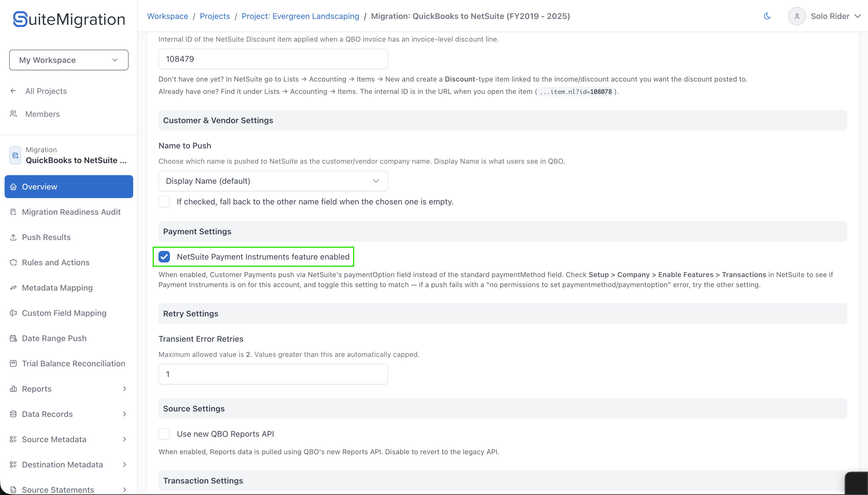Click the Name to Push label
Image resolution: width=868 pixels, height=495 pixels.
tap(185, 146)
